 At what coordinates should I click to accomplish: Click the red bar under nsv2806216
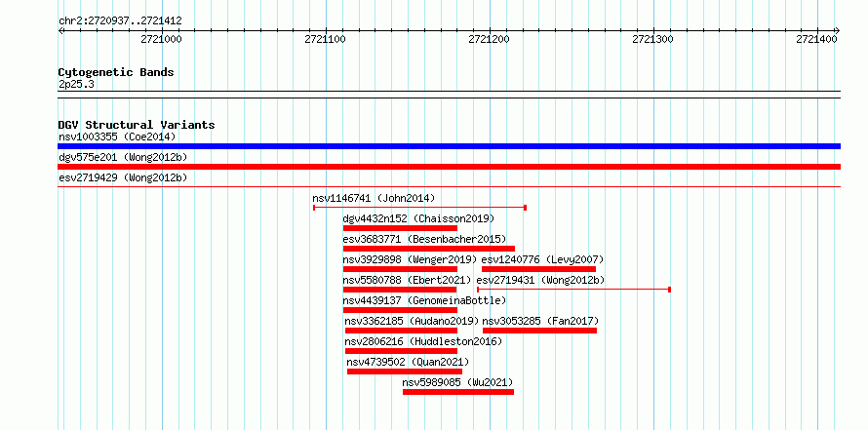point(402,351)
